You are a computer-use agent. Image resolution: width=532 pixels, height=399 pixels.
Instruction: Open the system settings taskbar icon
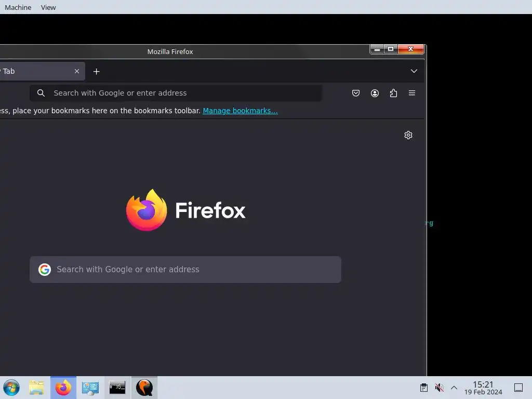point(90,388)
